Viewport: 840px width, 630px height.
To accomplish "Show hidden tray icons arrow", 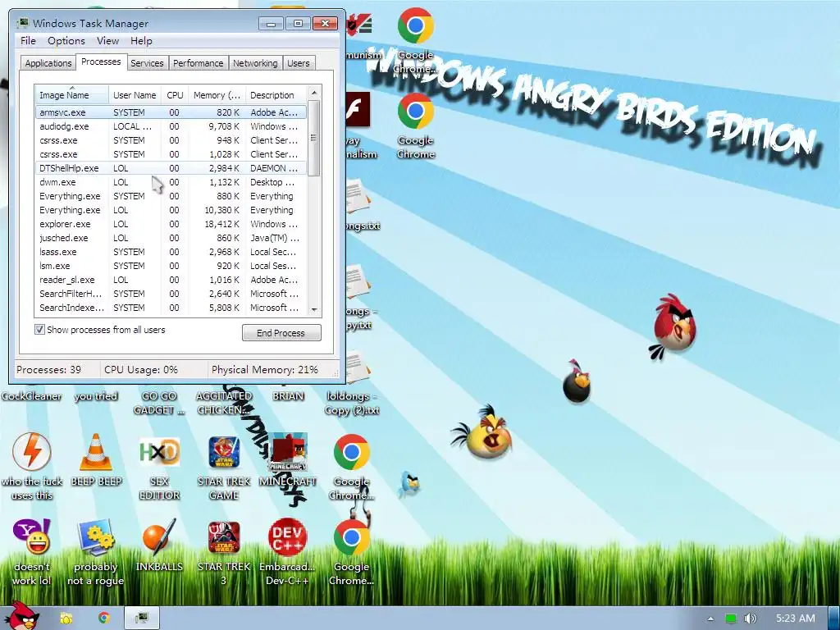I will [x=710, y=619].
